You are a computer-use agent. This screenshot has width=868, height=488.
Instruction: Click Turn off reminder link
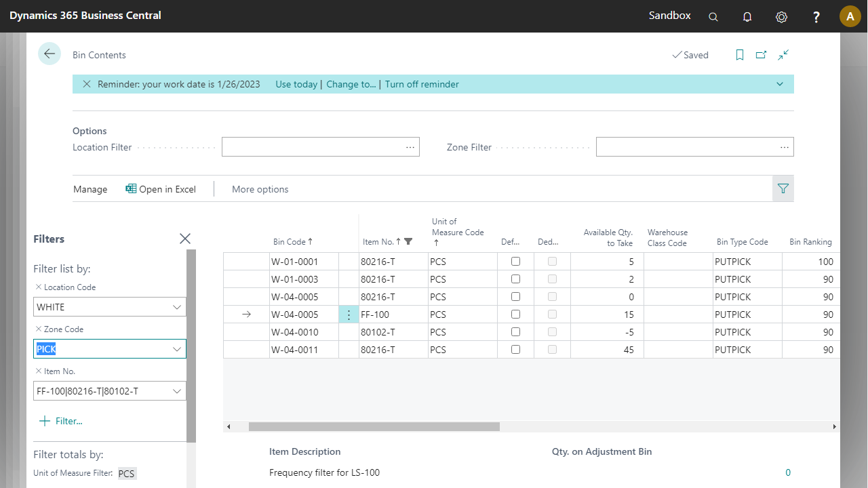tap(422, 84)
